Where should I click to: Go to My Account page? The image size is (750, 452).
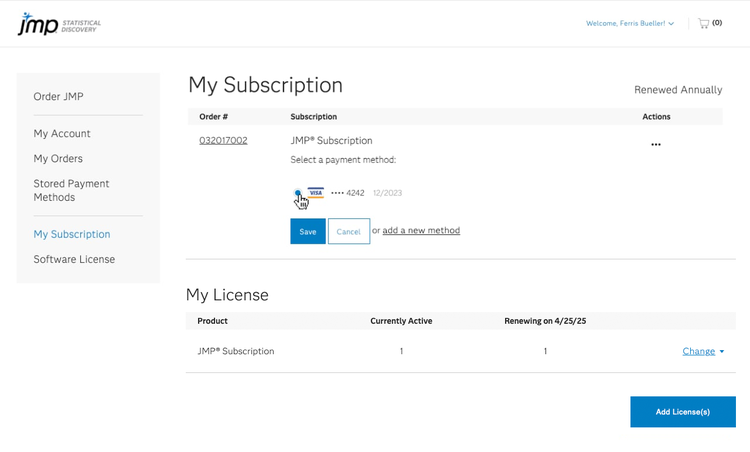62,134
